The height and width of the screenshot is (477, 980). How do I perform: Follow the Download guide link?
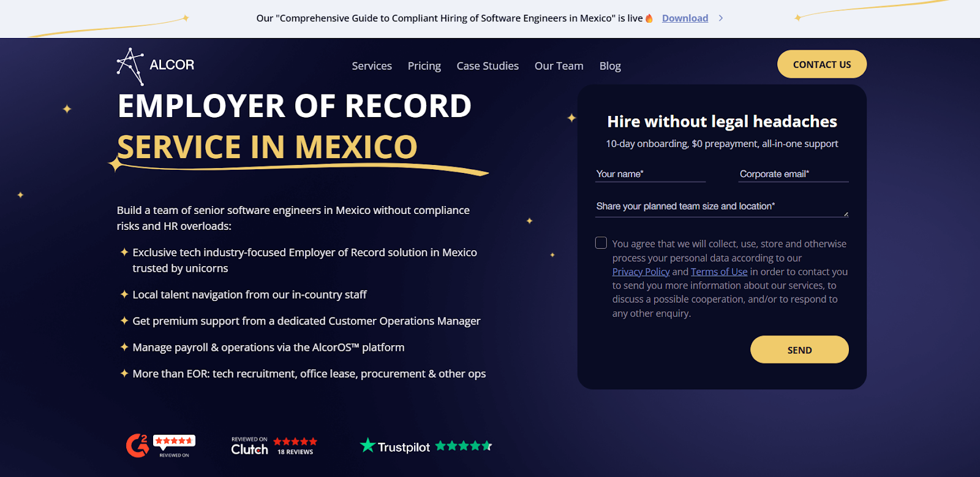[x=685, y=18]
